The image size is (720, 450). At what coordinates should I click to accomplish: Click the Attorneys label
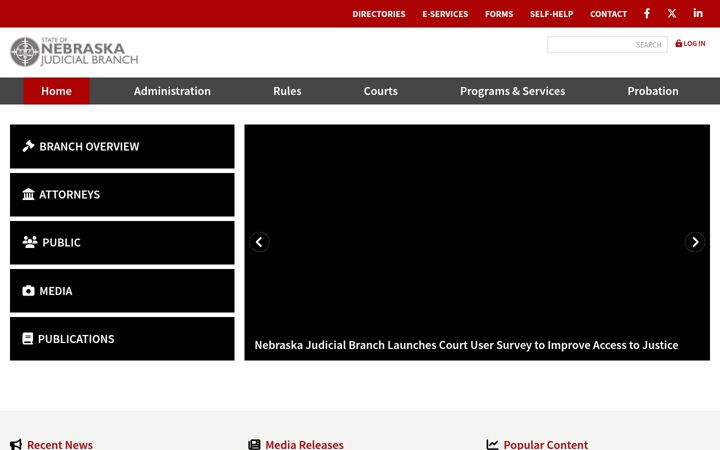coord(69,195)
